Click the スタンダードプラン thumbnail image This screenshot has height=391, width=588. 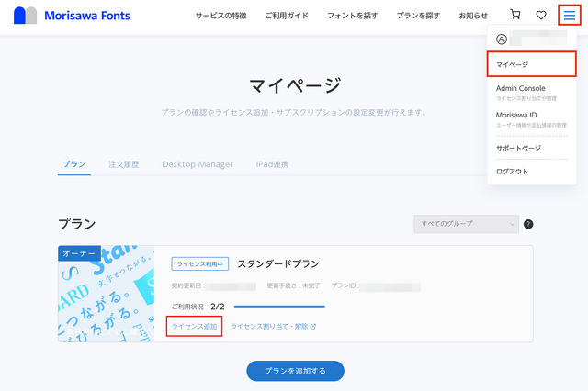tap(105, 294)
